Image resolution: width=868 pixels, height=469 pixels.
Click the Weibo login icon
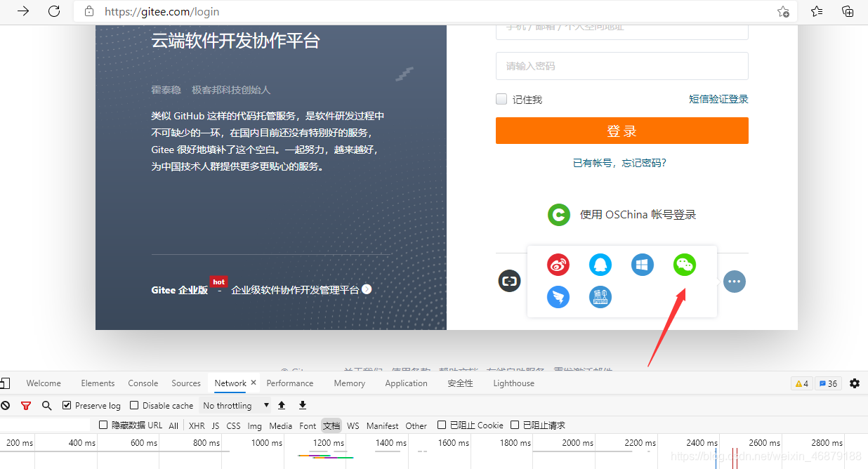(558, 265)
